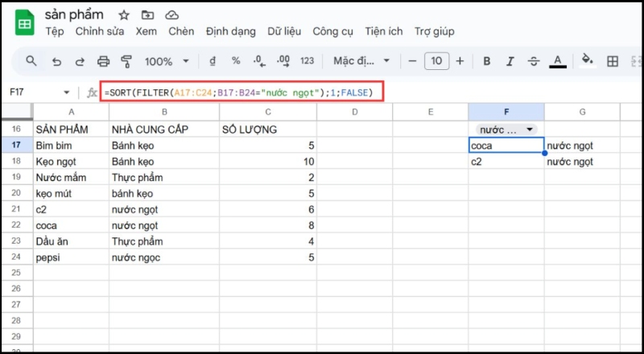Activate the paint format tool

(126, 62)
